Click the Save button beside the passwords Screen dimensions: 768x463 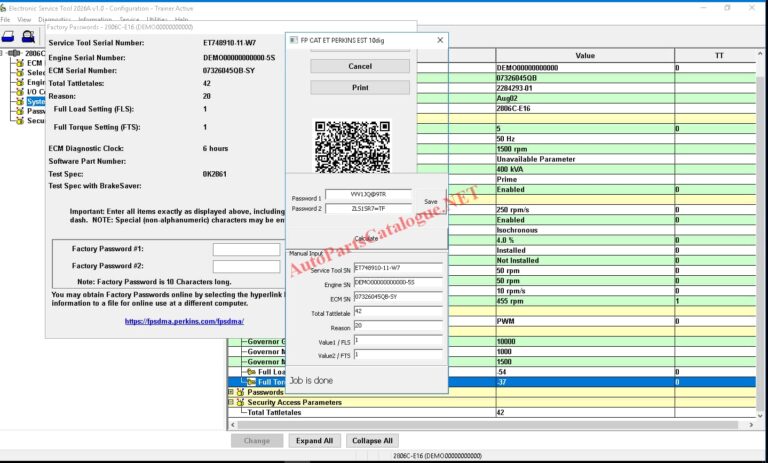pyautogui.click(x=431, y=201)
